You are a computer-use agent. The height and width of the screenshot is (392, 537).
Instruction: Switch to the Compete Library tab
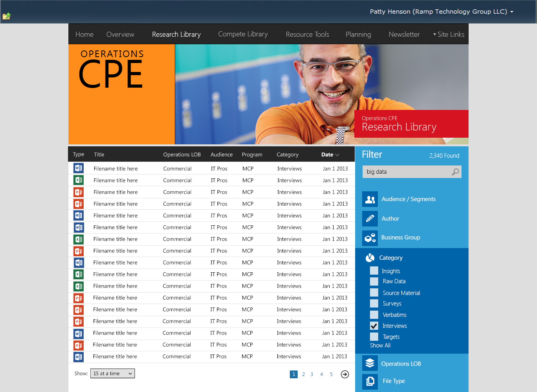[243, 34]
